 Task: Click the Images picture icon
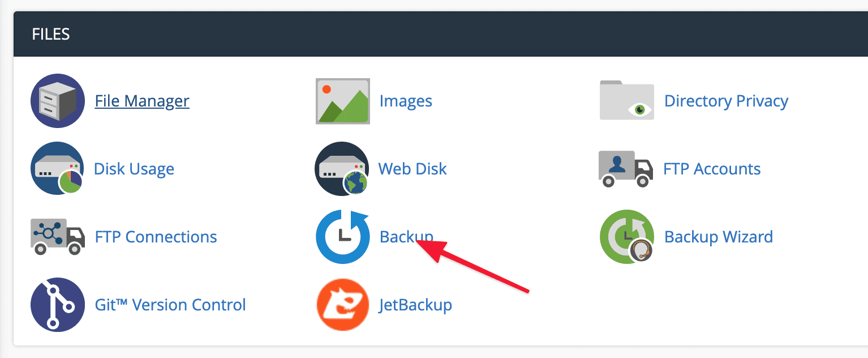coord(342,101)
